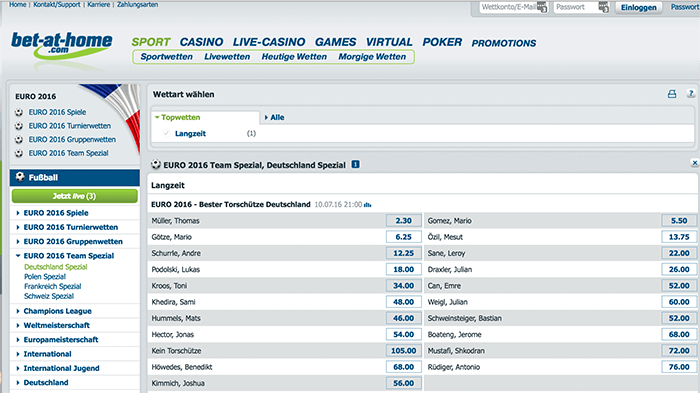The image size is (700, 393).
Task: Select odds 6.25 for Götze, Mario
Action: pos(404,237)
